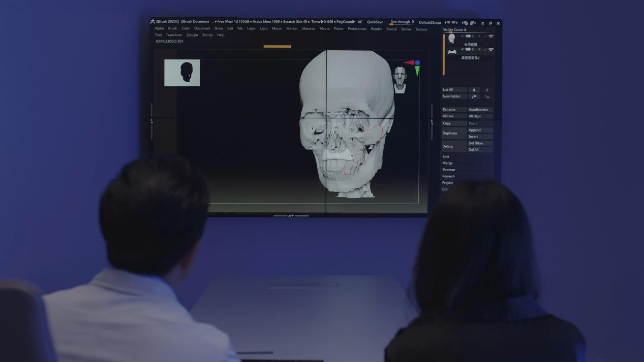Click the silhouette thumbnail preview in the canvas
The image size is (644, 362).
[182, 73]
